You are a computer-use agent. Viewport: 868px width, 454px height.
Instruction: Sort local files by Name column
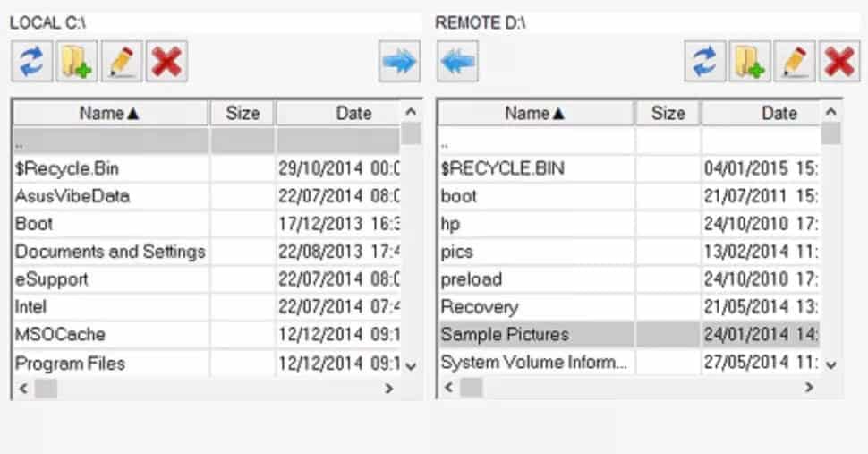pos(109,113)
